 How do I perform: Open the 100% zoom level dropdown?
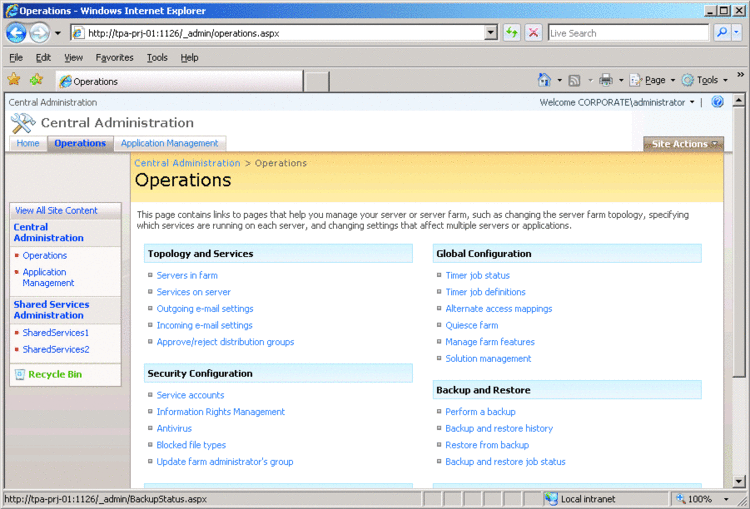[x=726, y=499]
